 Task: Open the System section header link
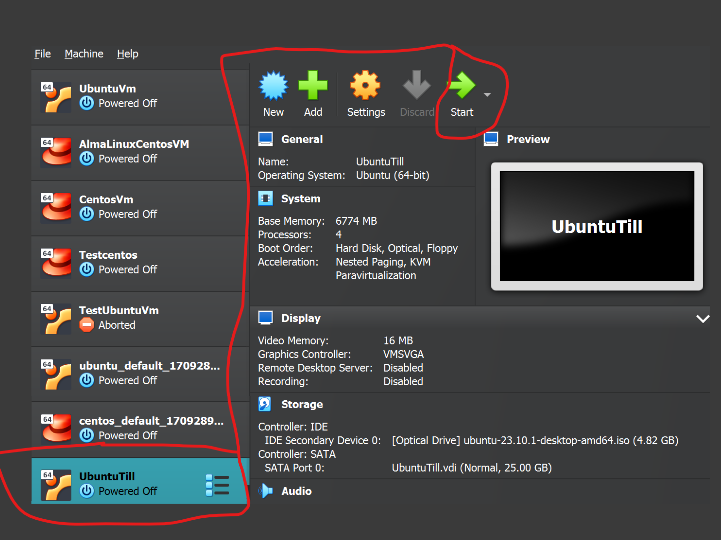pos(301,199)
